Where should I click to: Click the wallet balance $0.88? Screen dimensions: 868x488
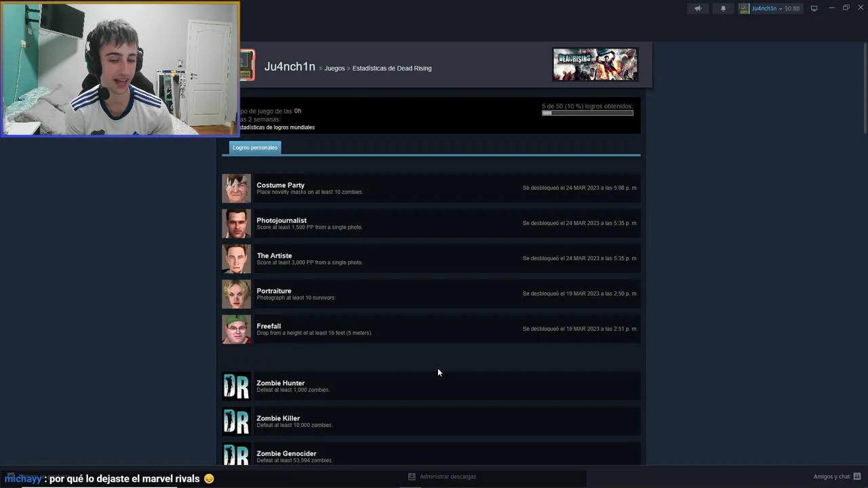point(792,9)
